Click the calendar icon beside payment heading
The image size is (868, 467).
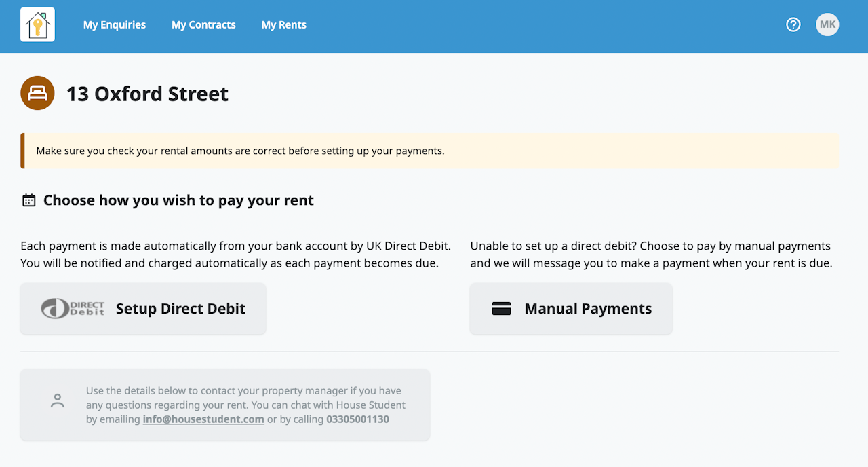tap(28, 200)
